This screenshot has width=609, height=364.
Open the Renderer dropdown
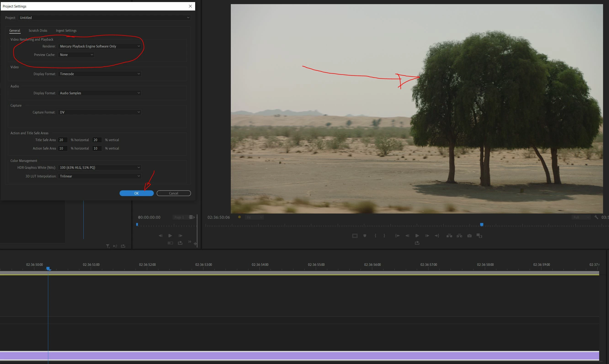coord(100,46)
